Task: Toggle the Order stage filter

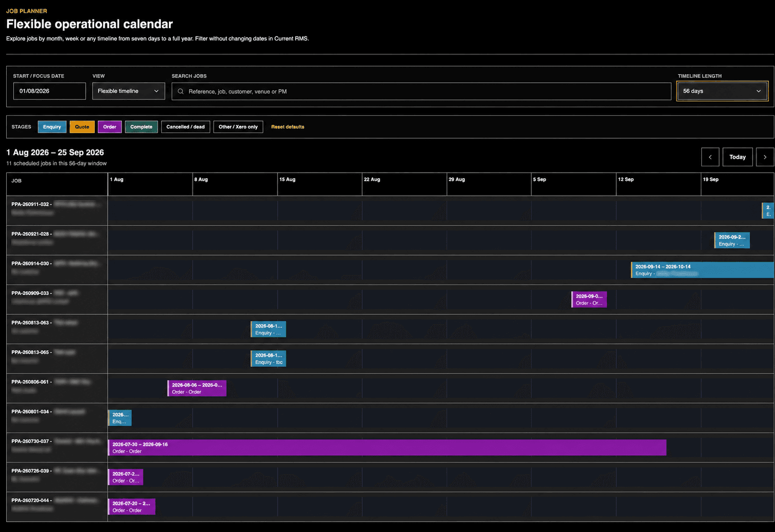Action: click(110, 127)
